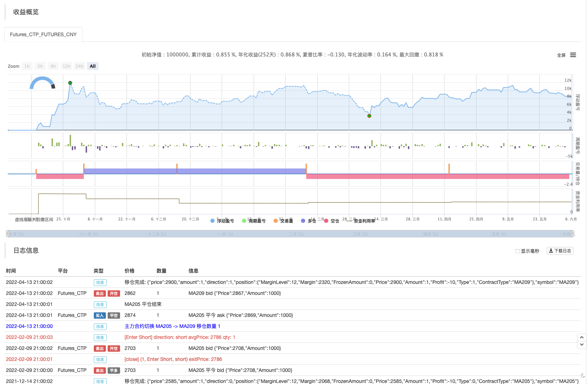588x384 pixels.
Task: Click the blue arc gauge on chart
Action: [42, 83]
